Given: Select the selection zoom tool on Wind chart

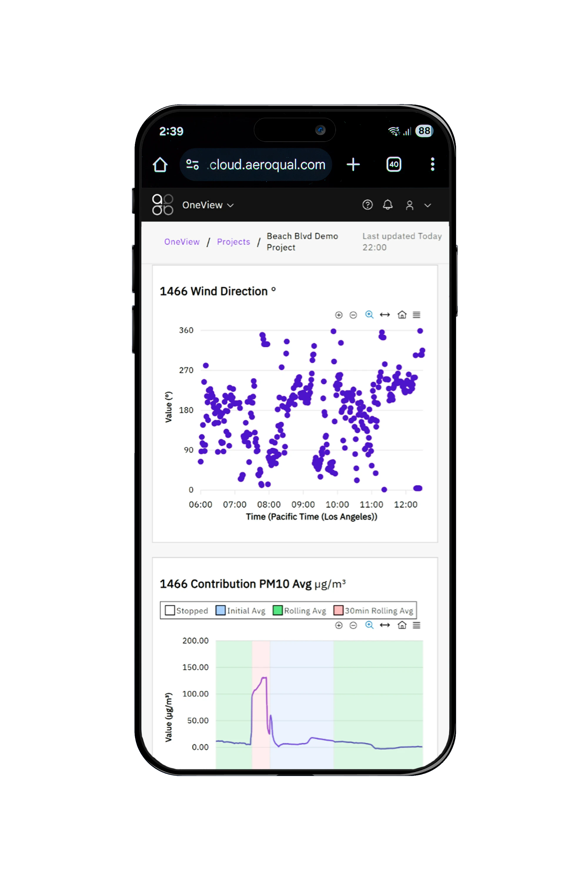Looking at the screenshot, I should point(369,315).
